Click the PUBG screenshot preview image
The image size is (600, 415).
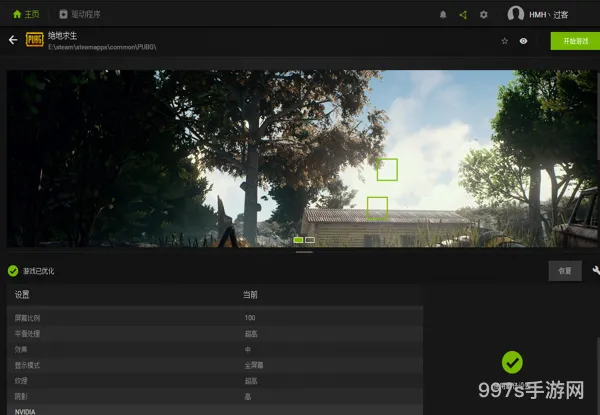302,158
